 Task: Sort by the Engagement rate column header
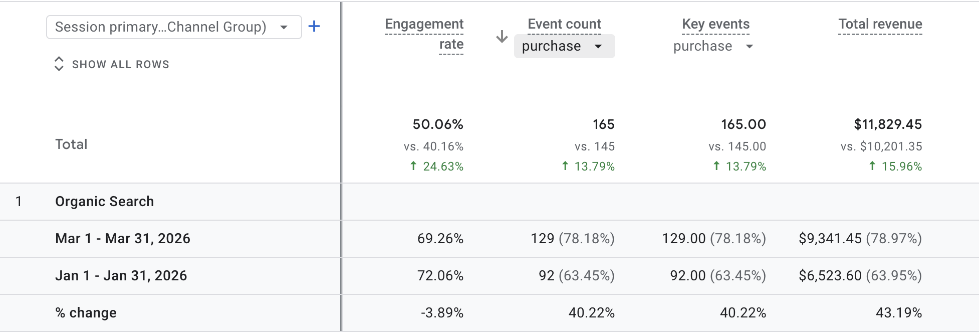point(424,34)
